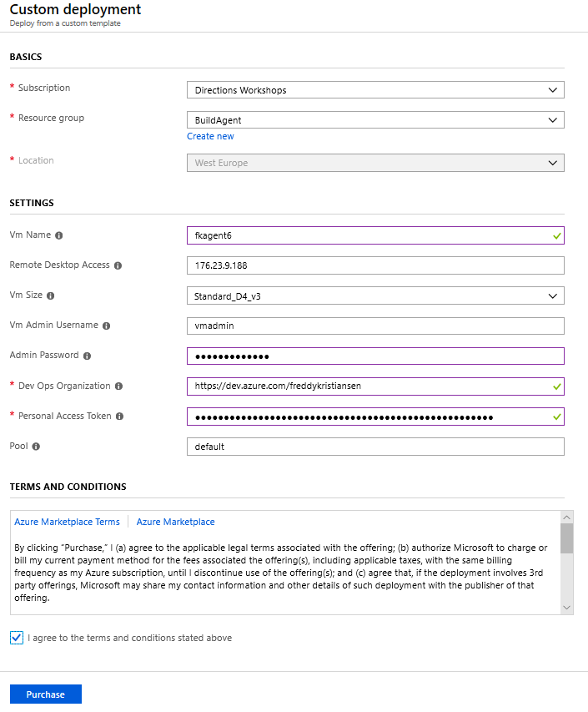The image size is (588, 712).
Task: Click the Personal Access Token info icon
Action: [x=119, y=417]
